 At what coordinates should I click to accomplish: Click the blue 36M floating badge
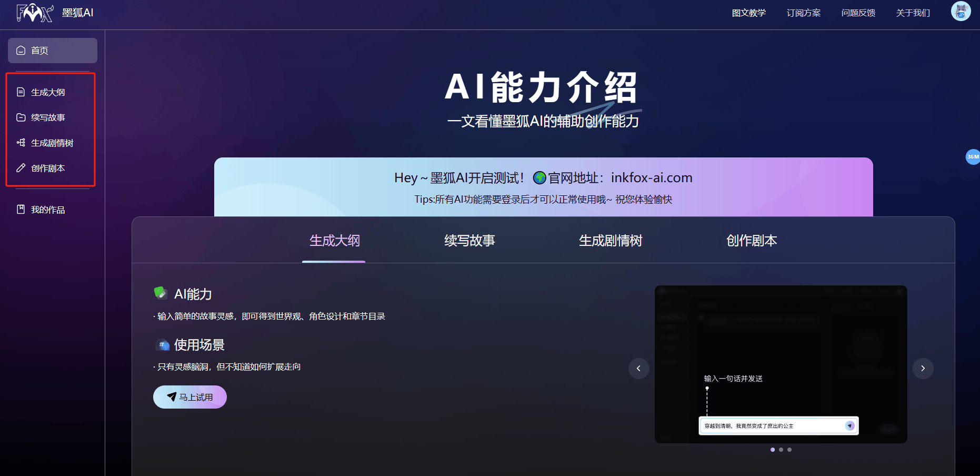(973, 157)
